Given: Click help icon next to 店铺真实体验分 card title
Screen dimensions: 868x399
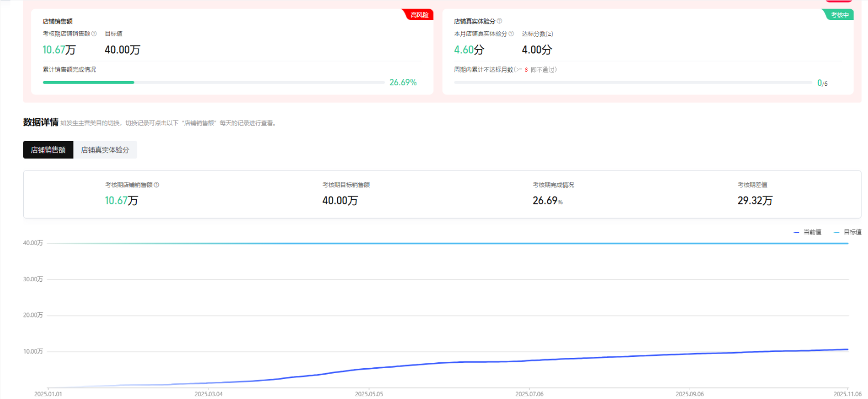Looking at the screenshot, I should (x=499, y=21).
